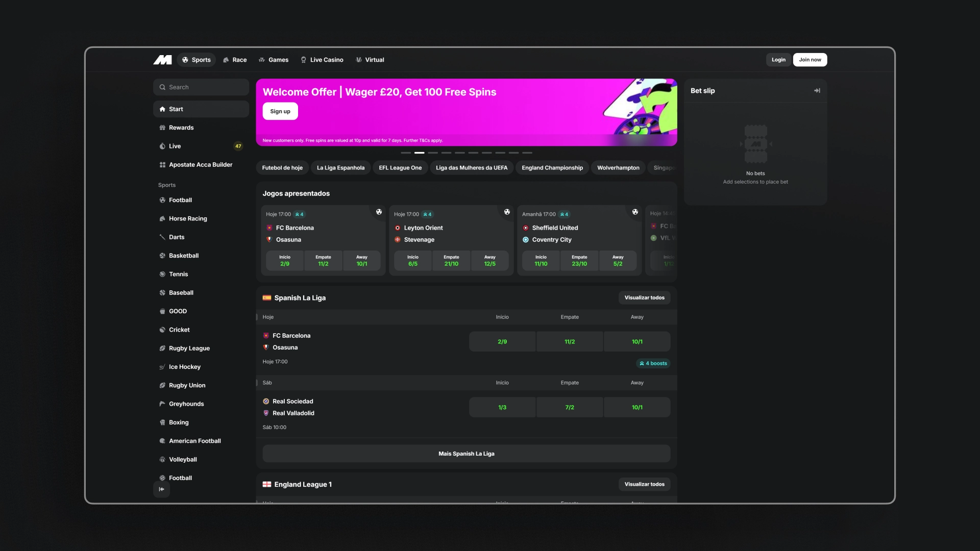
Task: Click the Baseball sidebar icon
Action: click(162, 293)
